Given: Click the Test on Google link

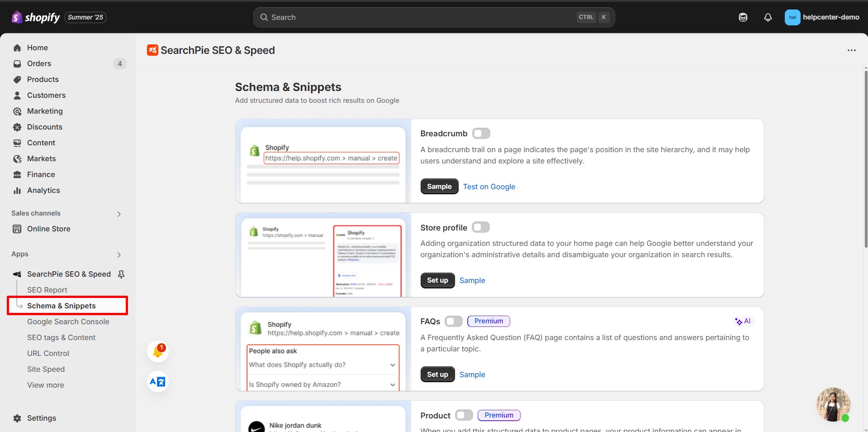Looking at the screenshot, I should click(489, 187).
